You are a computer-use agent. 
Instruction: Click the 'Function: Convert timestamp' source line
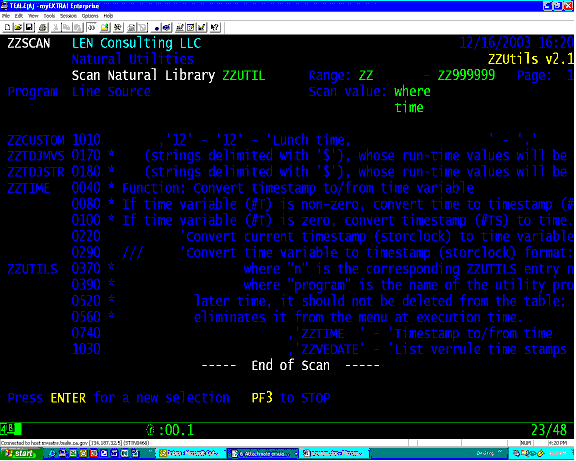tap(298, 188)
